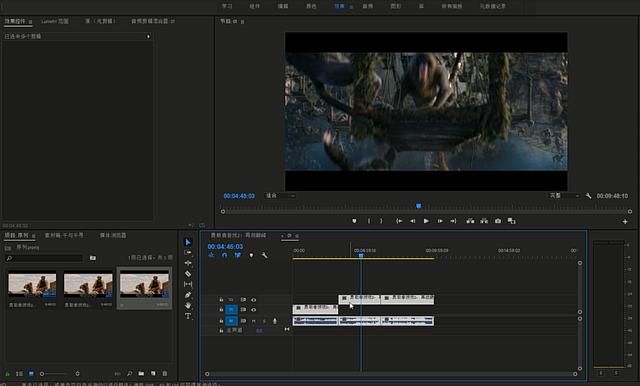Select the Slip tool
Screen dimensions: 640x386
tap(188, 284)
